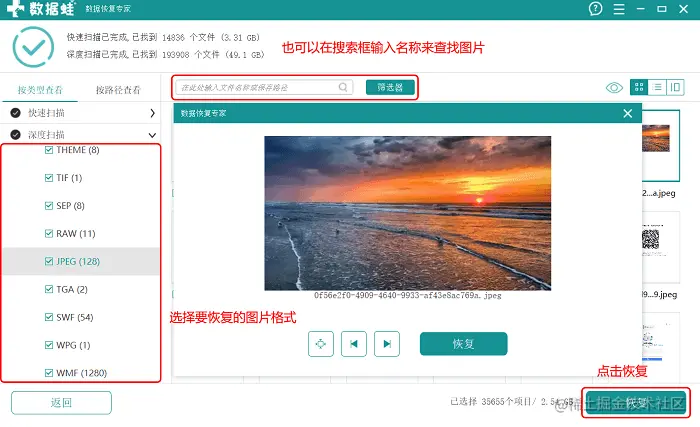Switch to 按类型查看 tab
The image size is (700, 427).
click(x=40, y=90)
